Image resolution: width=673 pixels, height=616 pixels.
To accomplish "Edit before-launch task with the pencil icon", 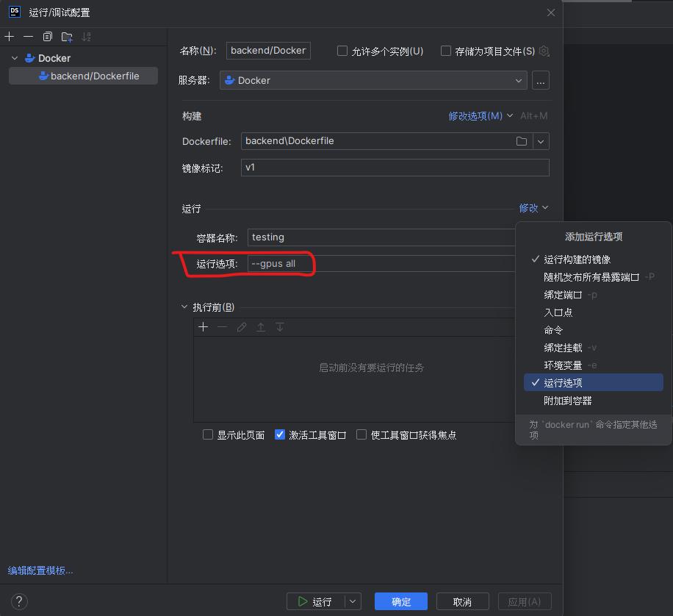I will point(242,327).
